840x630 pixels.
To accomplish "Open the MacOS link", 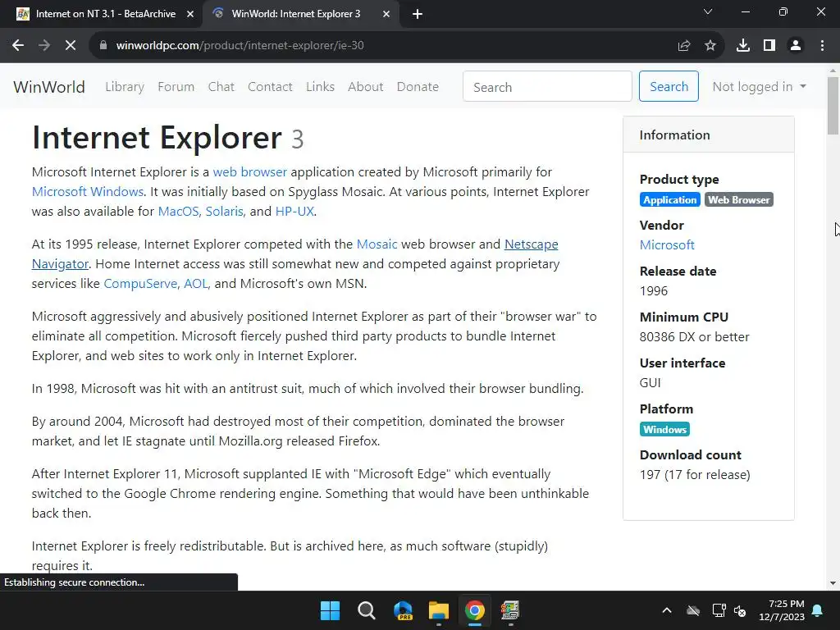I will click(x=178, y=212).
